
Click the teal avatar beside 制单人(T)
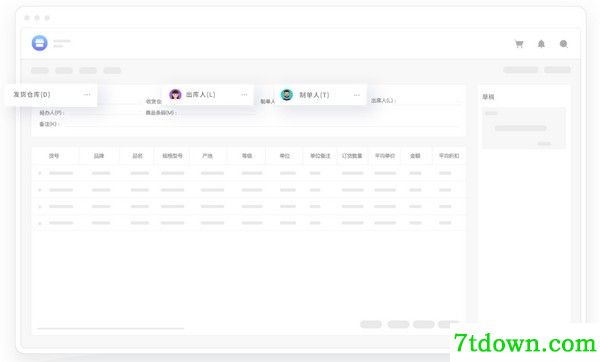(287, 95)
